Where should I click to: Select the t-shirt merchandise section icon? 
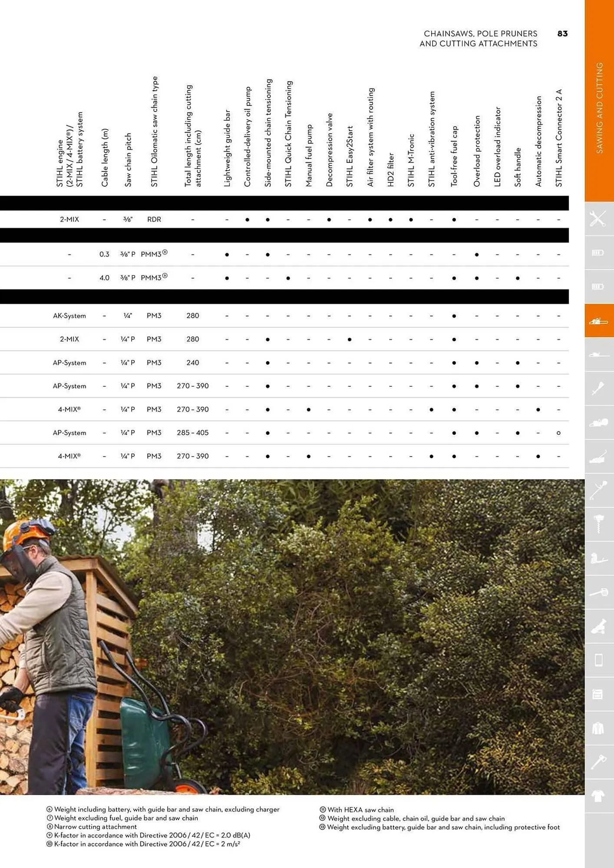click(598, 796)
